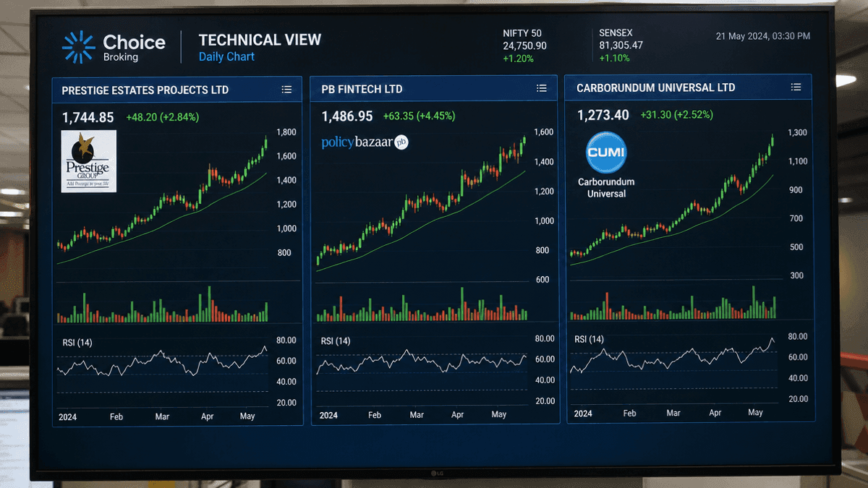This screenshot has height=488, width=868.
Task: Click the date 21 May 2024, 03:30 PM
Action: click(763, 36)
